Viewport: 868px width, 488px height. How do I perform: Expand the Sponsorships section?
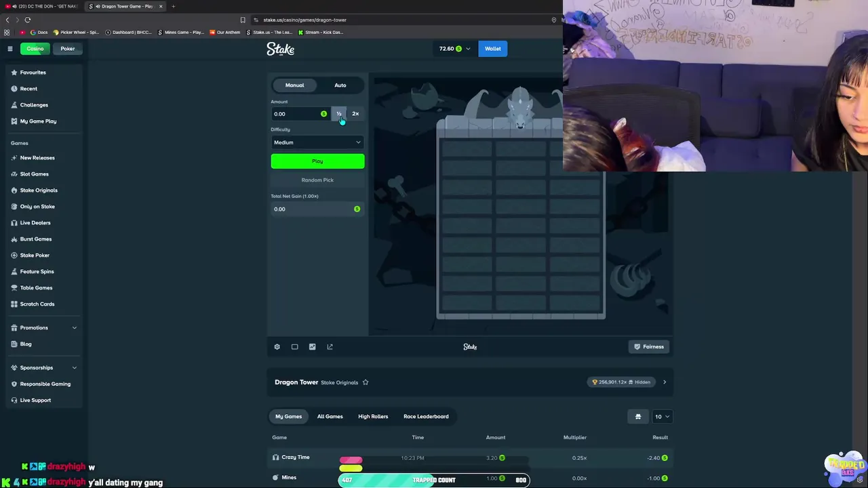43,368
